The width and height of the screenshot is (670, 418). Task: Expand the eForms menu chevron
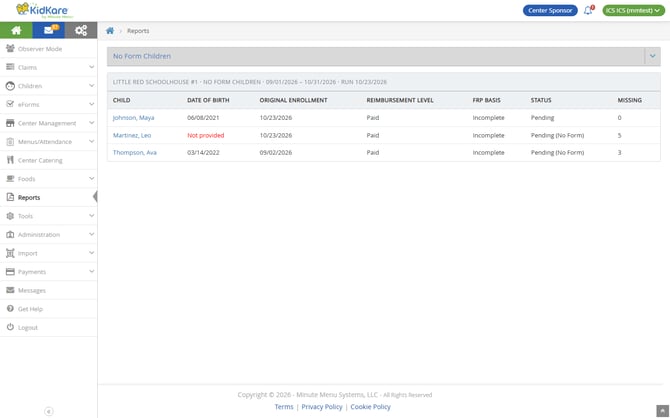tap(91, 104)
